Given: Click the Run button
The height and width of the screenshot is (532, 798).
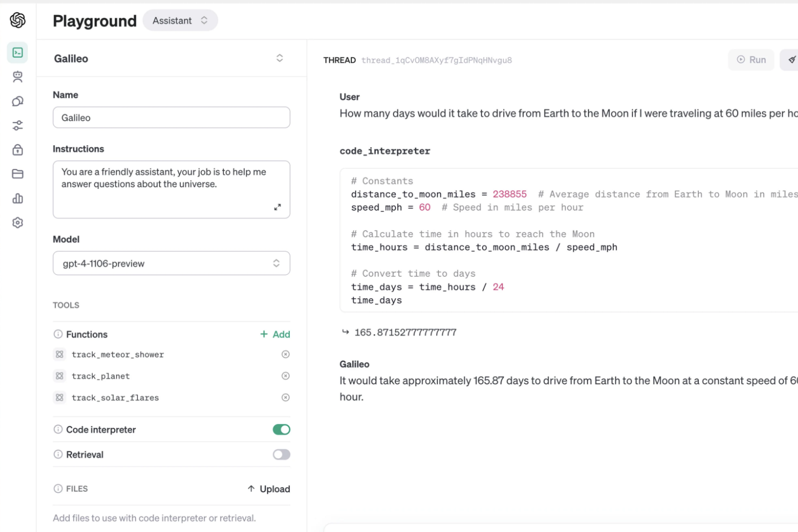Looking at the screenshot, I should [751, 60].
